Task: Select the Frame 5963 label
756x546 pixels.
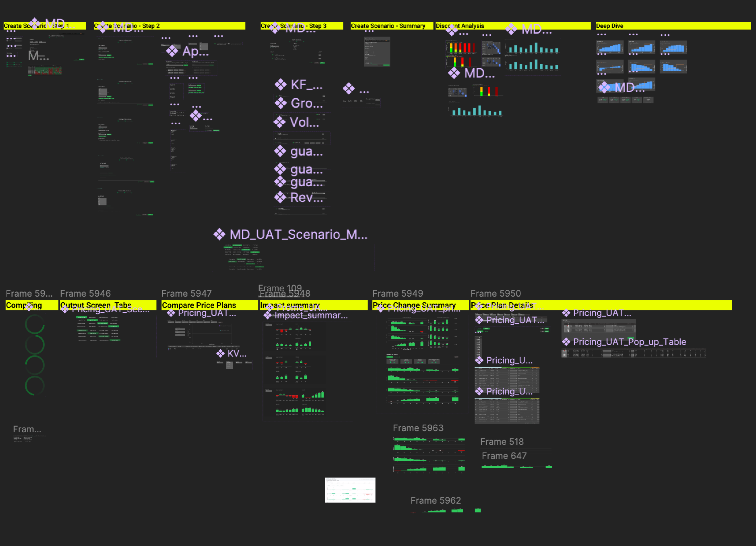Action: click(x=418, y=428)
